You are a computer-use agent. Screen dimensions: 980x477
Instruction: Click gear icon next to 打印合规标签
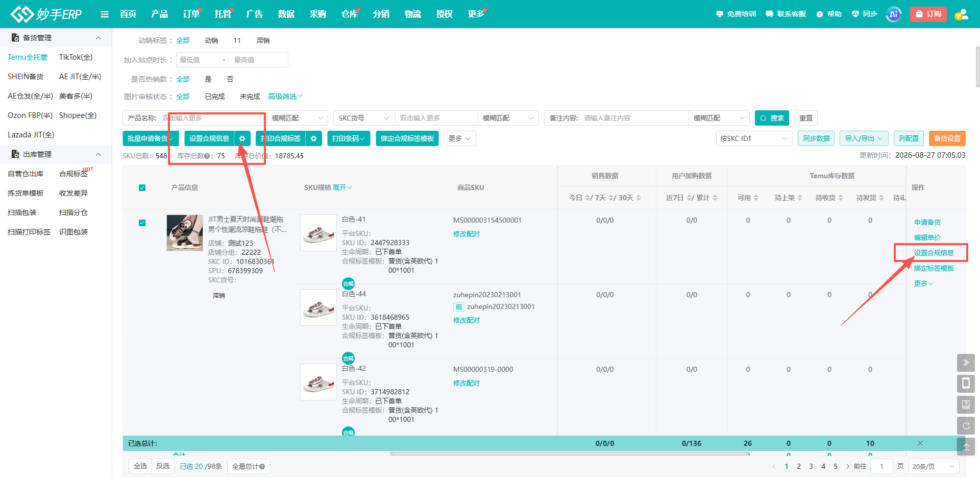(314, 138)
